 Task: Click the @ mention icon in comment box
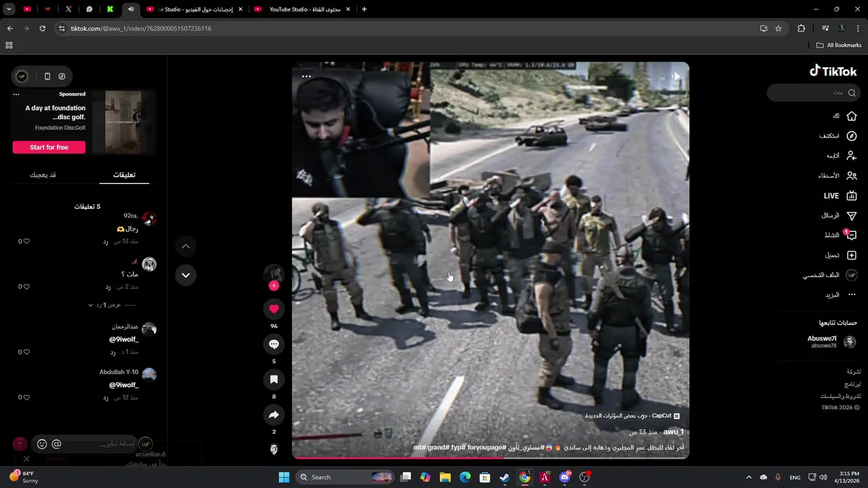click(56, 444)
